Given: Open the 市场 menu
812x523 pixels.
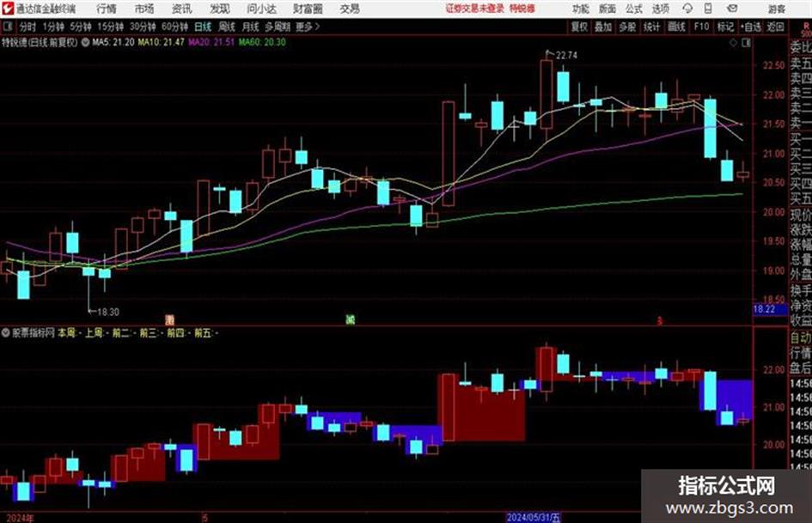Looking at the screenshot, I should pyautogui.click(x=144, y=9).
